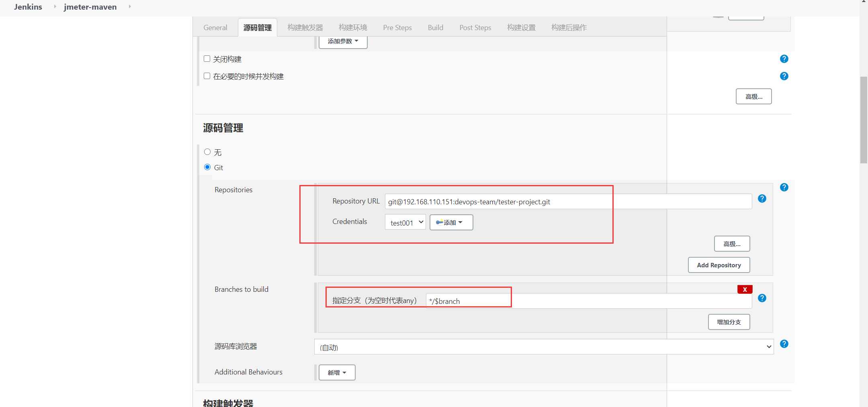This screenshot has height=407, width=868.
Task: Click the 增加分支 button
Action: 729,322
